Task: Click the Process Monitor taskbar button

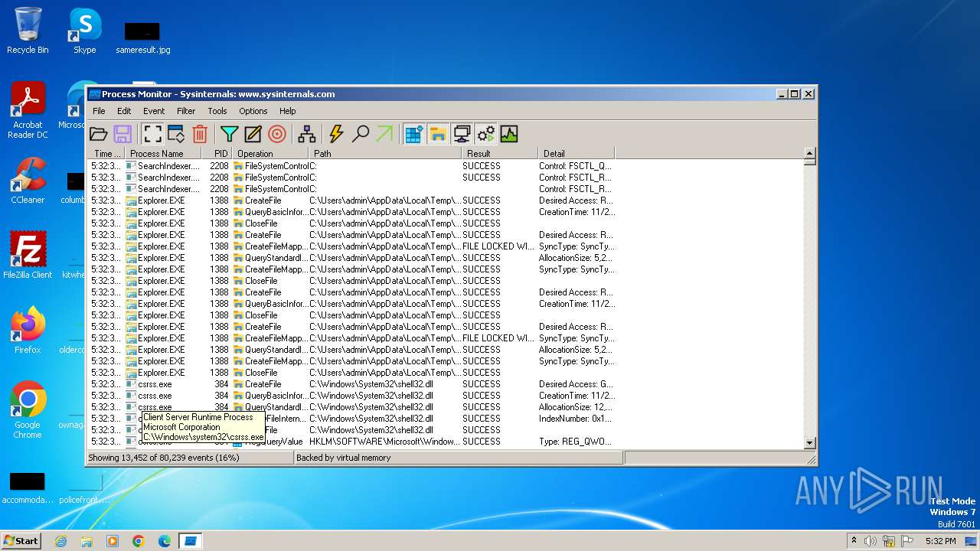Action: coord(191,541)
